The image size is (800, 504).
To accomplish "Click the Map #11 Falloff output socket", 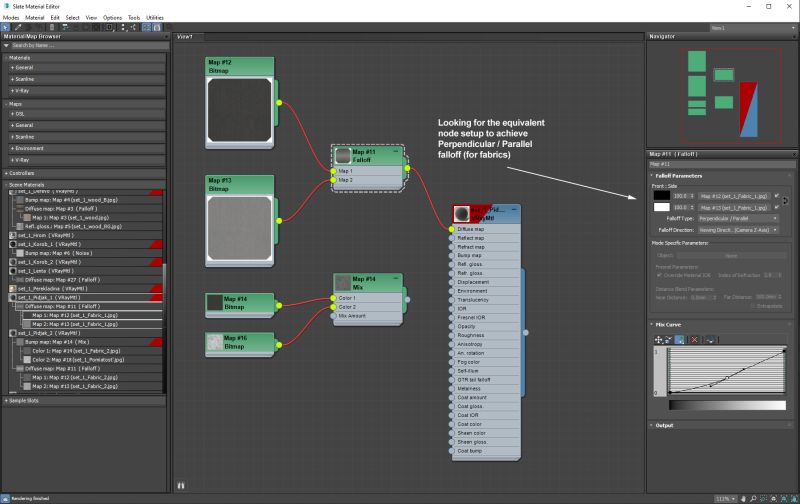I will point(407,168).
